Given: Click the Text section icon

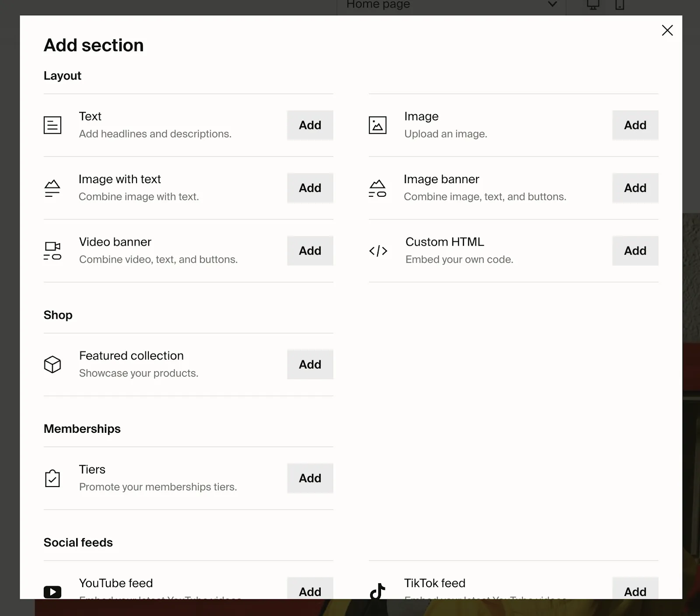Looking at the screenshot, I should [x=52, y=125].
